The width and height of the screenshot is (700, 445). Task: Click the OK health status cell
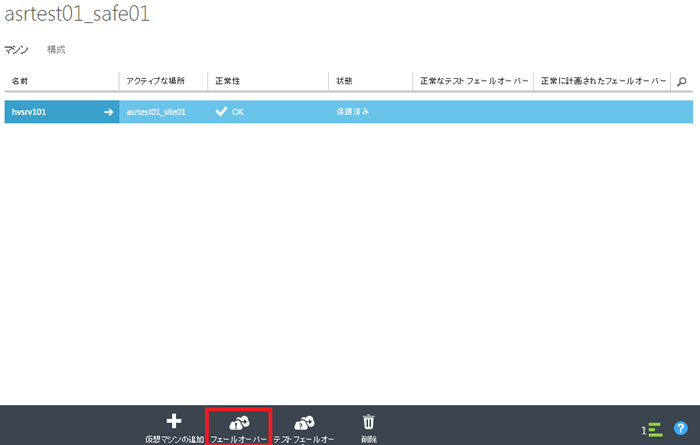click(x=230, y=112)
